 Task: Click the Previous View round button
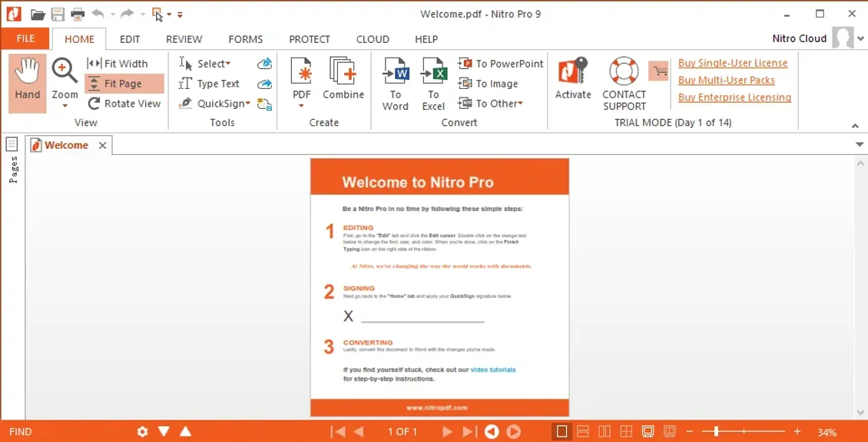(492, 431)
